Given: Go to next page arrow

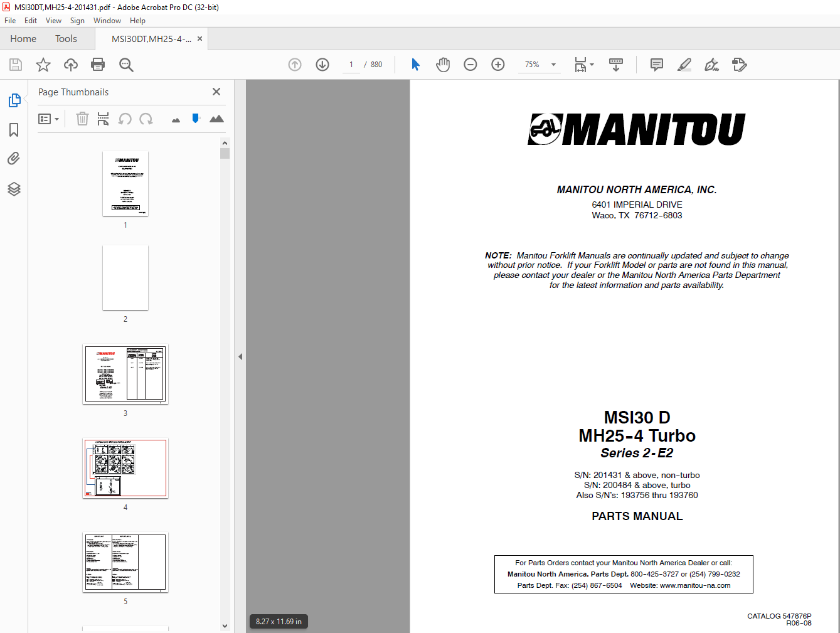Looking at the screenshot, I should point(322,65).
